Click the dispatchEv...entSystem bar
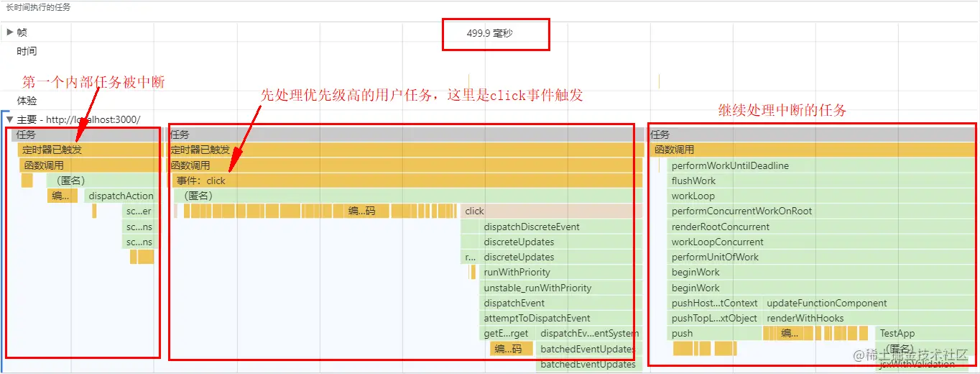The height and width of the screenshot is (374, 980). [589, 333]
